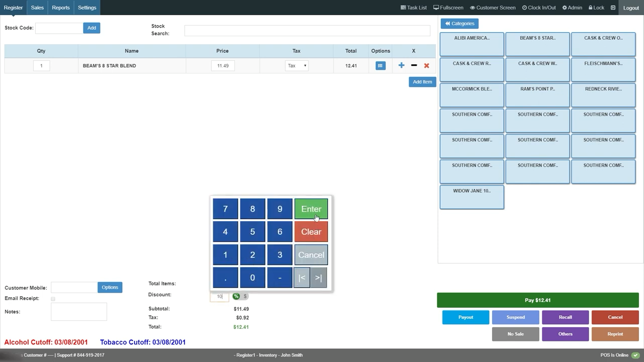Toggle the Email Receipt checkbox
644x362 pixels.
point(53,299)
